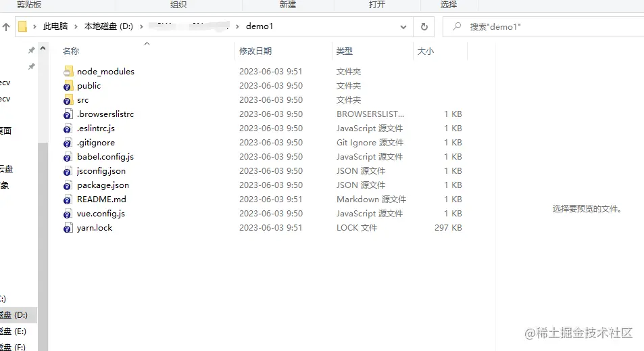644x351 pixels.
Task: Click the Git Ignore 源文件 type cell
Action: (370, 143)
